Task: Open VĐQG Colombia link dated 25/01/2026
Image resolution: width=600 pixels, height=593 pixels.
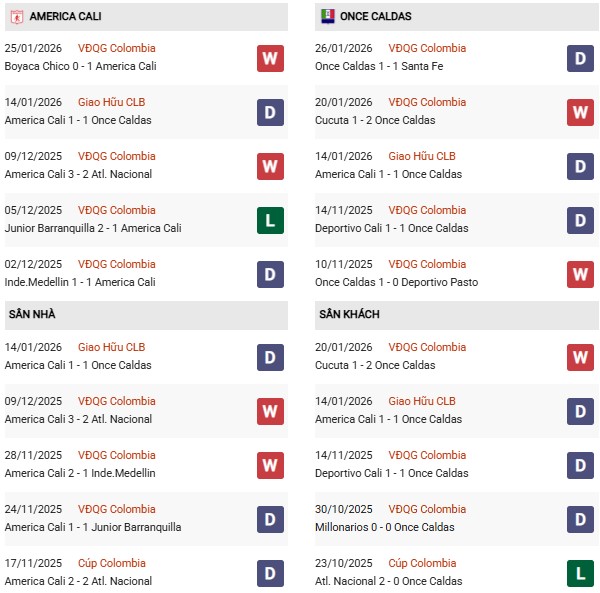Action: 116,48
